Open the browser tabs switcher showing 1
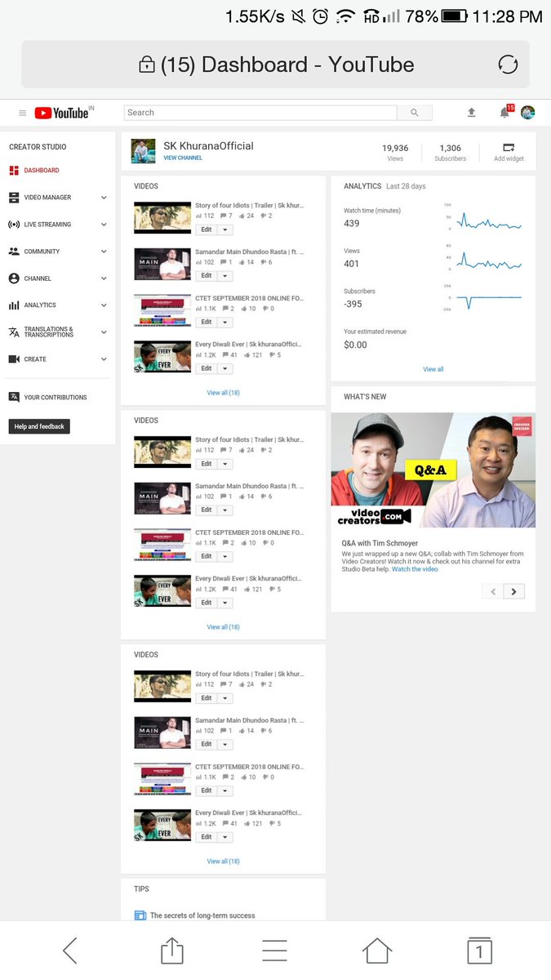This screenshot has height=980, width=551. (479, 951)
